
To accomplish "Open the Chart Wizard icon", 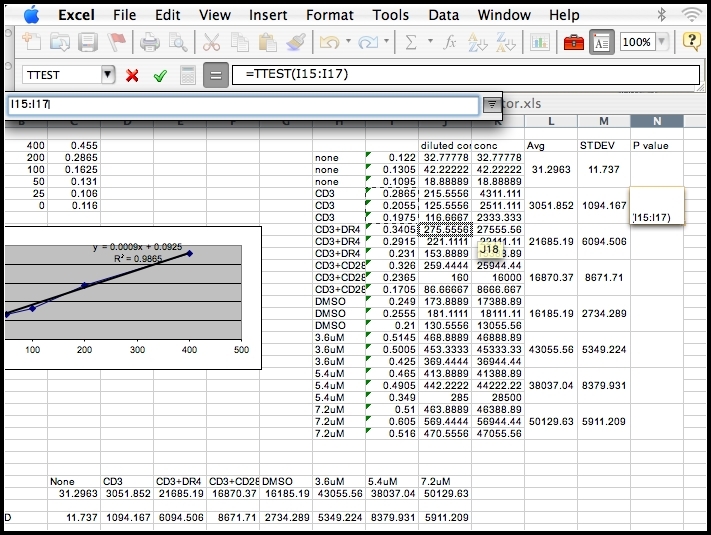I will [x=540, y=42].
